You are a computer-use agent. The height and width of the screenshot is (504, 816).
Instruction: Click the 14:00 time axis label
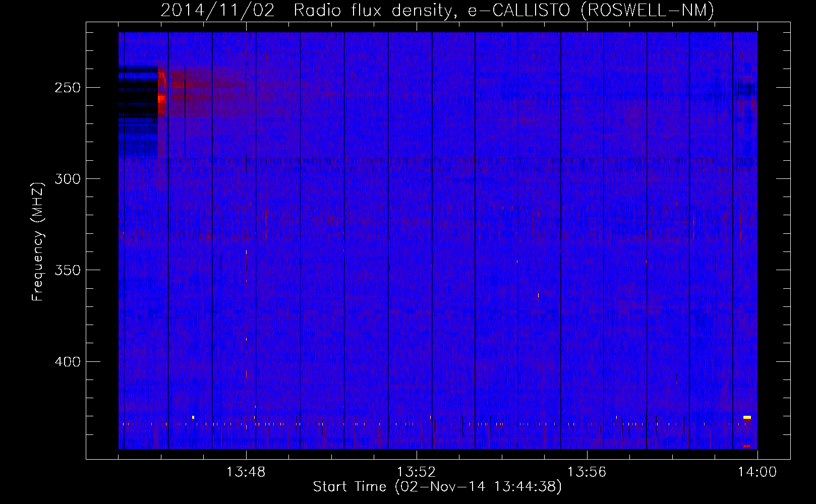(757, 472)
